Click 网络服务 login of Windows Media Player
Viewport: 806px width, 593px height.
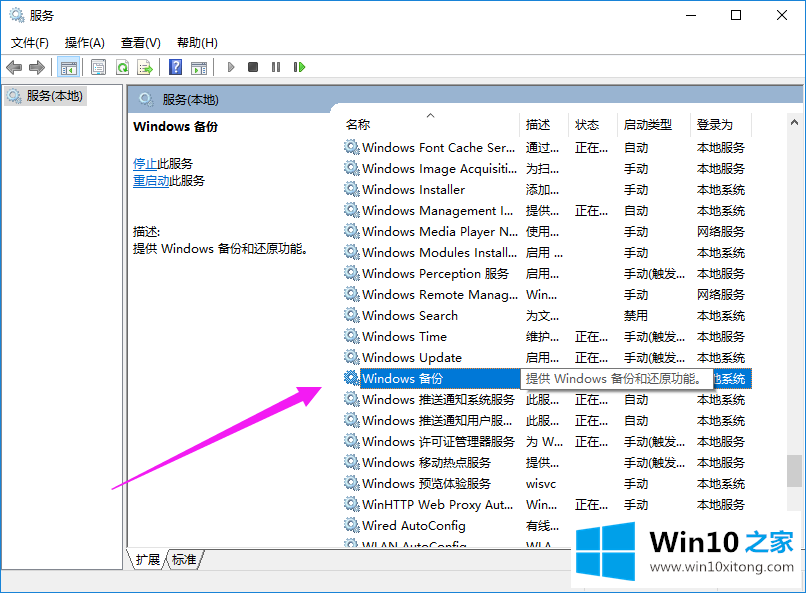(x=721, y=232)
